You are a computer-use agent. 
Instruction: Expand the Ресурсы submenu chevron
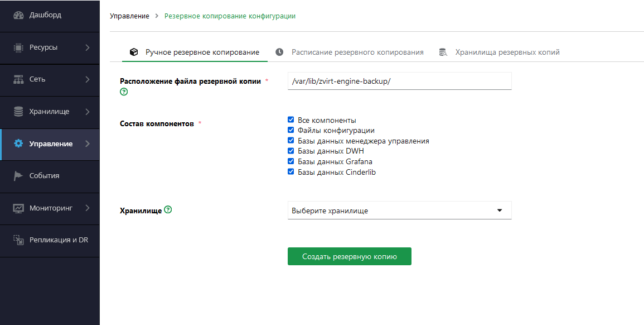[88, 47]
